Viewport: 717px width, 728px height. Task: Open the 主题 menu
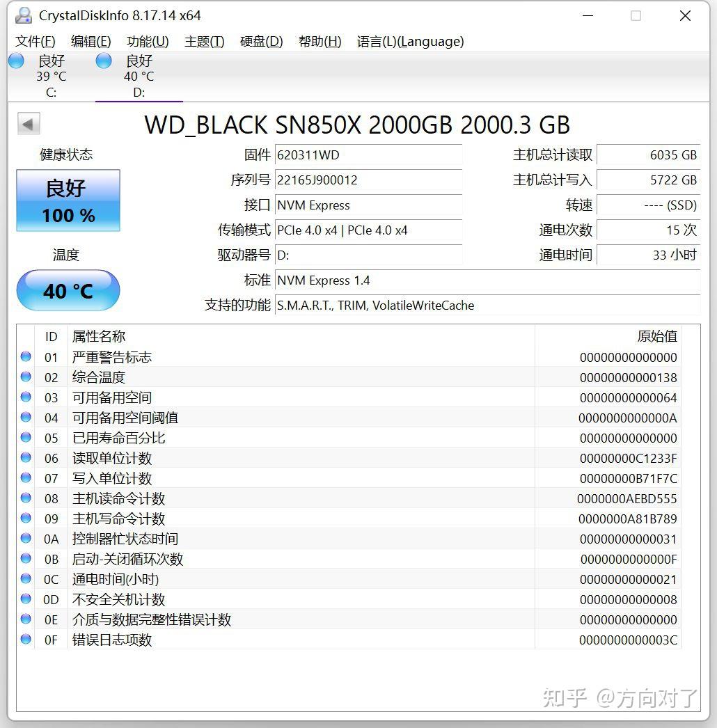[204, 41]
